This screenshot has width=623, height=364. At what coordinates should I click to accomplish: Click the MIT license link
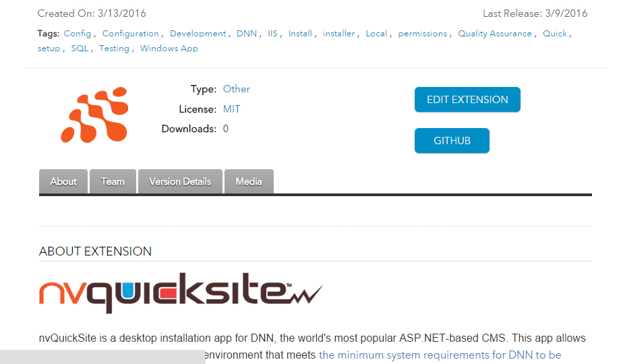(232, 109)
